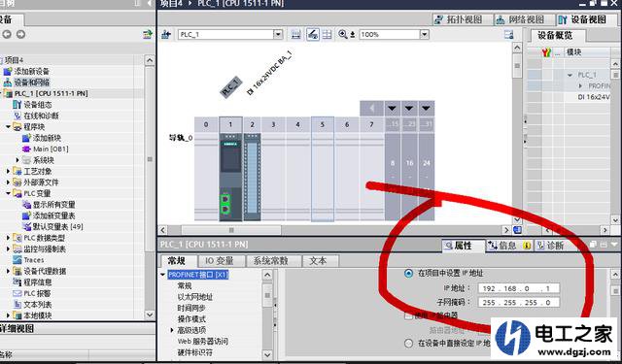Select PLC_1 [CPU 1511-1 PN] tree node
The image size is (622, 364).
pos(51,93)
